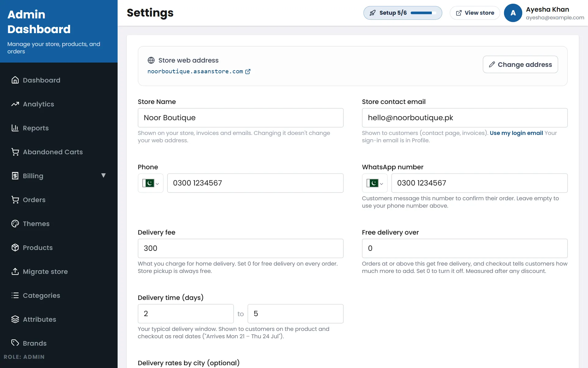The image size is (588, 368).
Task: Click the Setup 5/6 progress bar
Action: point(423,13)
